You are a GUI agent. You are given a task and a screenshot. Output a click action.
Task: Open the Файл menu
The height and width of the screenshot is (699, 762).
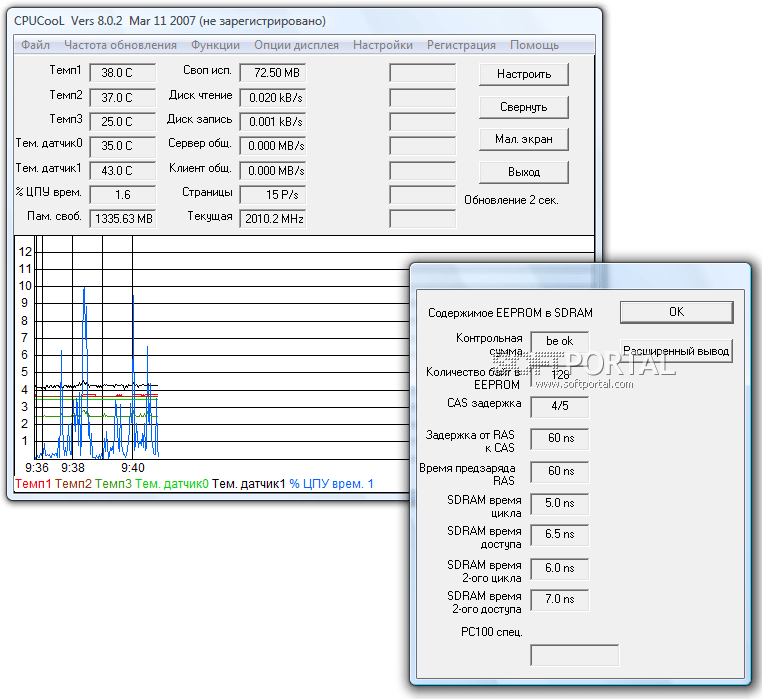point(35,45)
